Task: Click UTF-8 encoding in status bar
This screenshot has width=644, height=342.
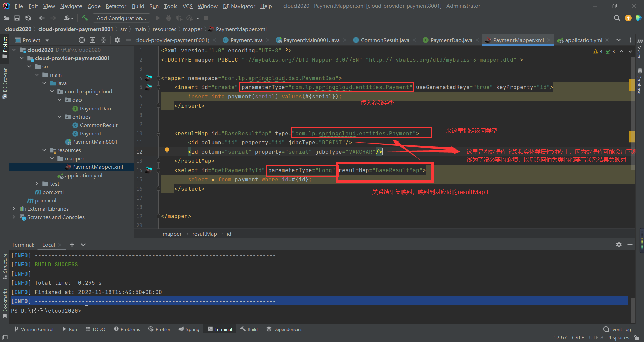Action: click(x=596, y=337)
